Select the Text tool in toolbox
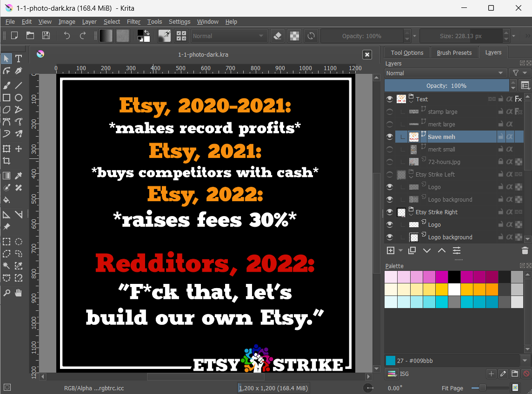The width and height of the screenshot is (532, 394). click(x=19, y=59)
